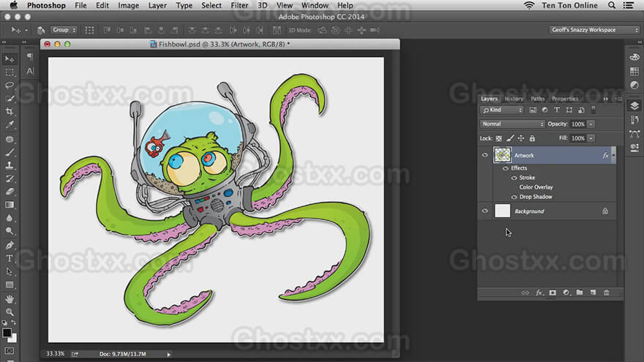Create a new group folder icon
The image size is (644, 362).
(x=580, y=293)
